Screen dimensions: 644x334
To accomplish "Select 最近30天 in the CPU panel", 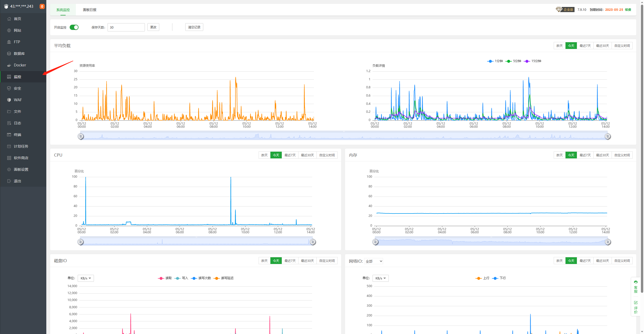I will [307, 155].
